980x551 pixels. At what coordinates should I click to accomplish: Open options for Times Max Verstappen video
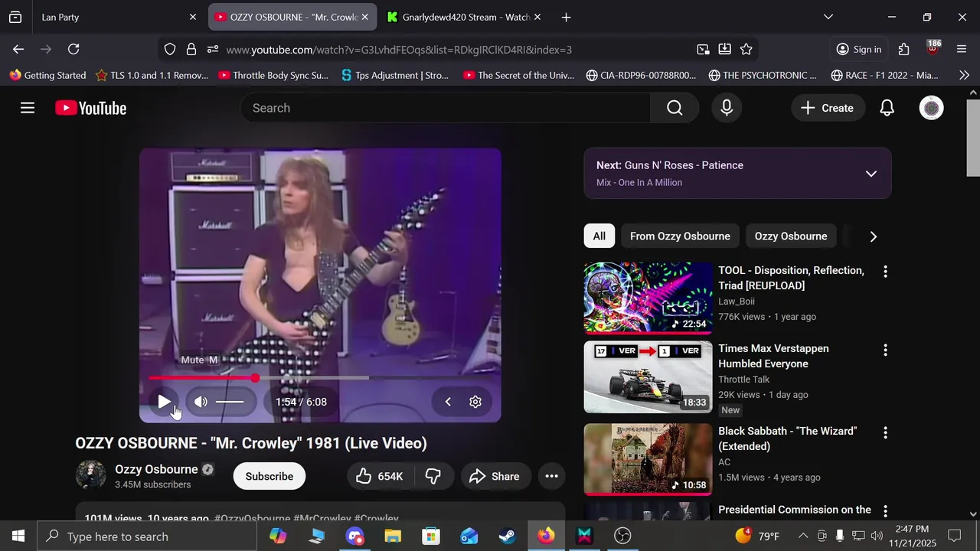coord(885,350)
